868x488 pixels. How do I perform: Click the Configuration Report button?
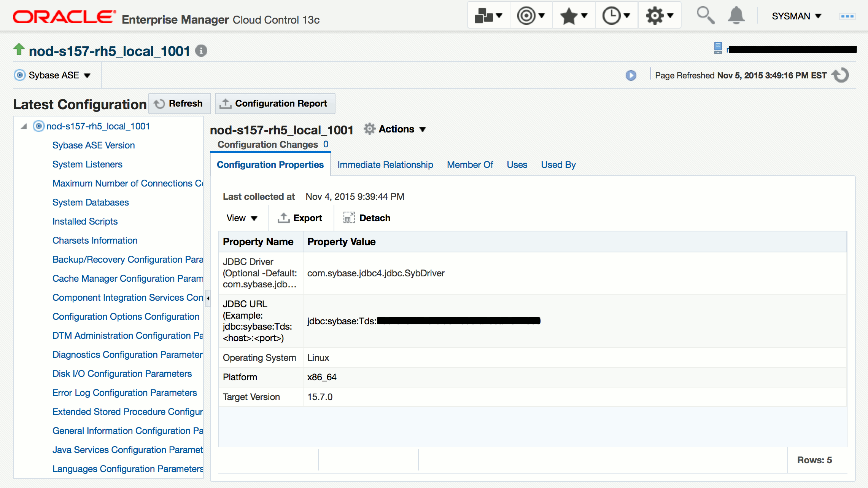point(275,104)
